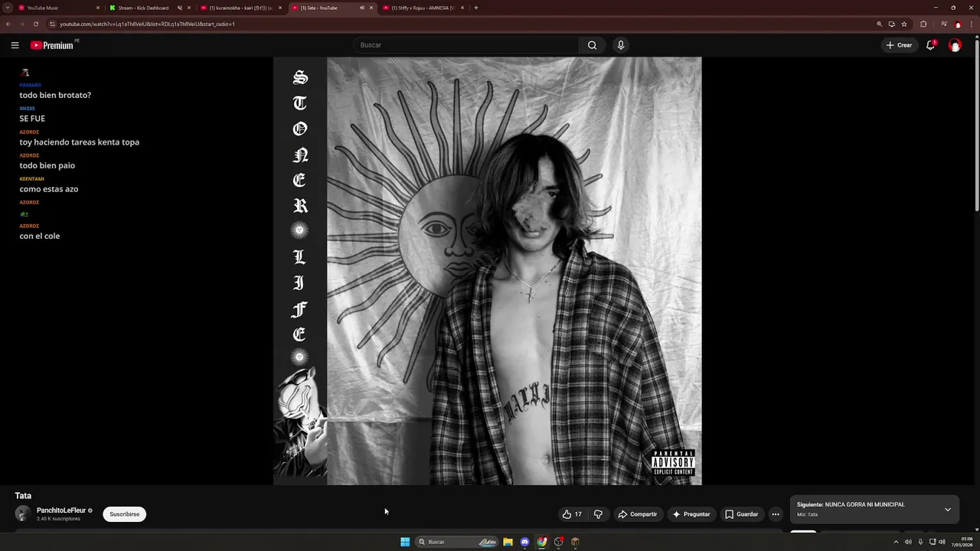Open the PanchitoLeFleur channel link
The image size is (980, 551).
(61, 510)
